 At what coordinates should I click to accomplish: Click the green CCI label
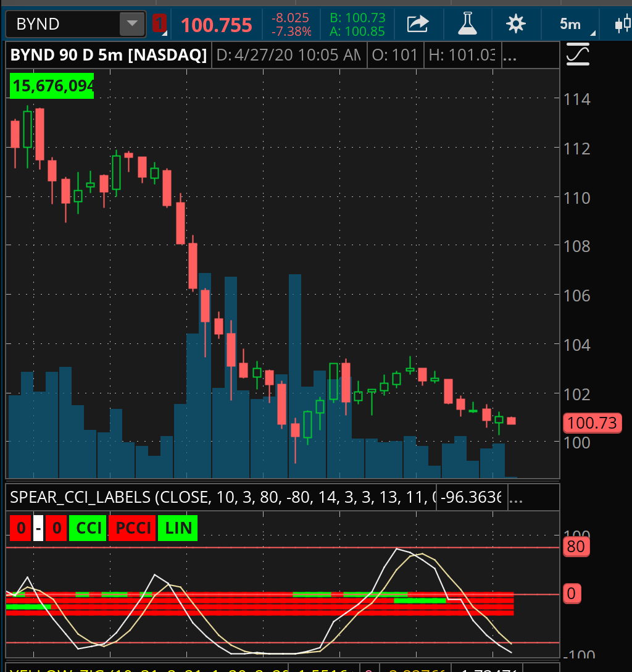(x=88, y=528)
